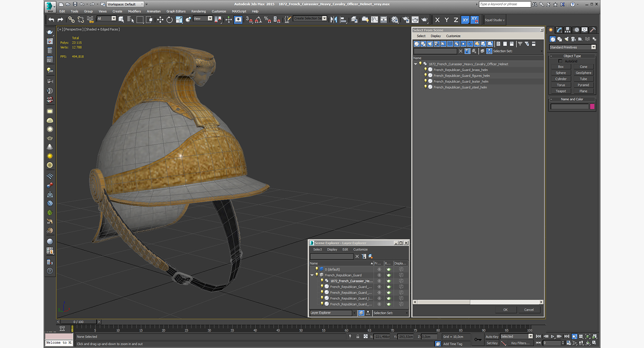Enable the AutoGrid checkbox
This screenshot has height=348, width=644.
click(560, 61)
